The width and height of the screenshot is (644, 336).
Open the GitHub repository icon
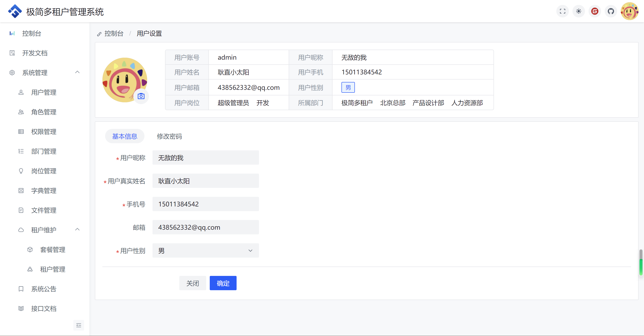[611, 11]
